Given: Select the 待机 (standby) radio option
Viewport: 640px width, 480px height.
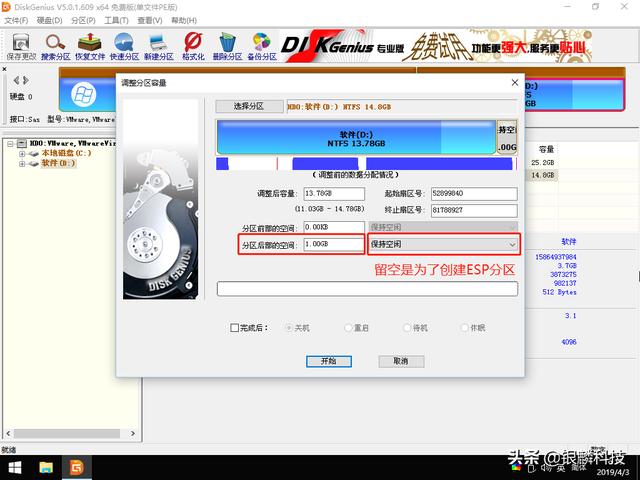Looking at the screenshot, I should (x=407, y=328).
